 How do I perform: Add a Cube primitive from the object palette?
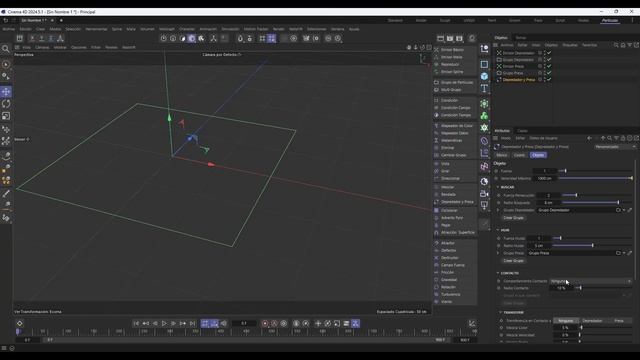484,76
